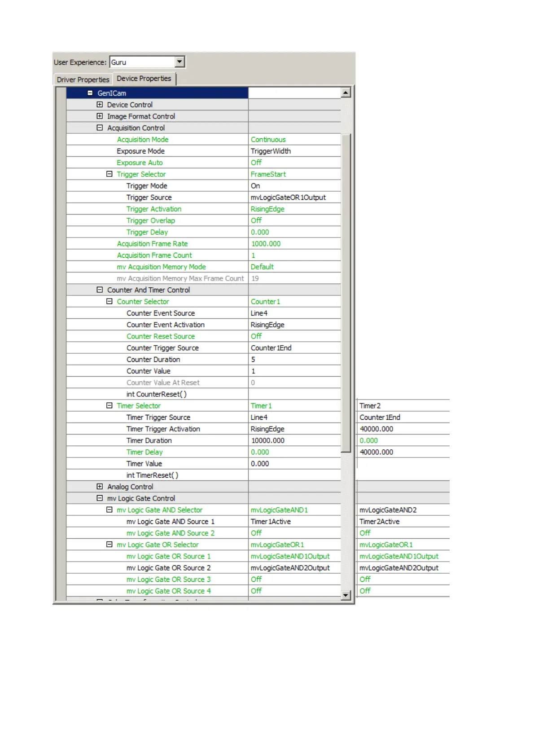Click the mvLogicGateAND1 selector value
The image size is (534, 756).
(x=279, y=510)
